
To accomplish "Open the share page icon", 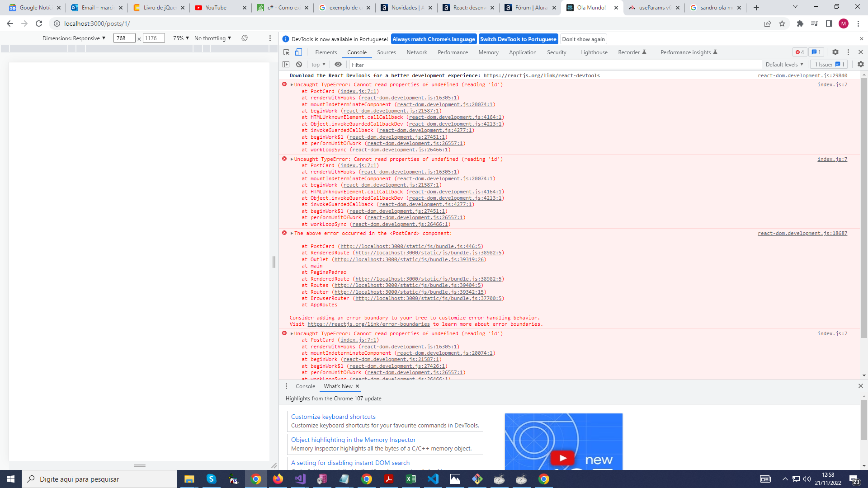I will pyautogui.click(x=768, y=23).
